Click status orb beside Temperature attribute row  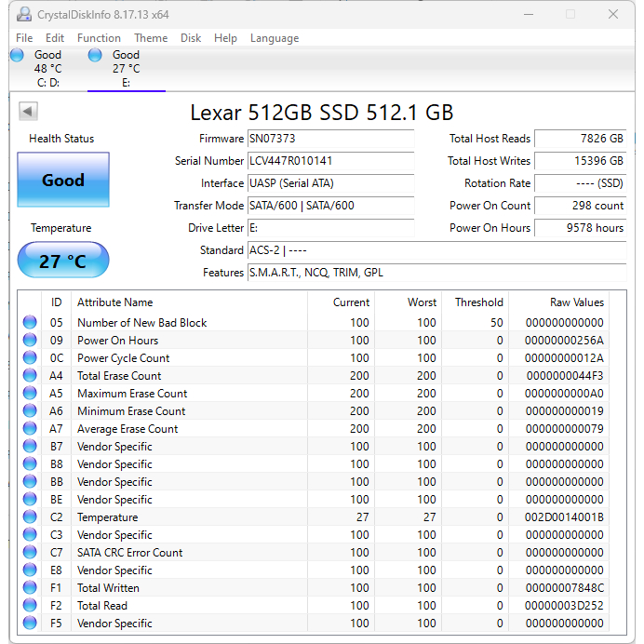[30, 517]
